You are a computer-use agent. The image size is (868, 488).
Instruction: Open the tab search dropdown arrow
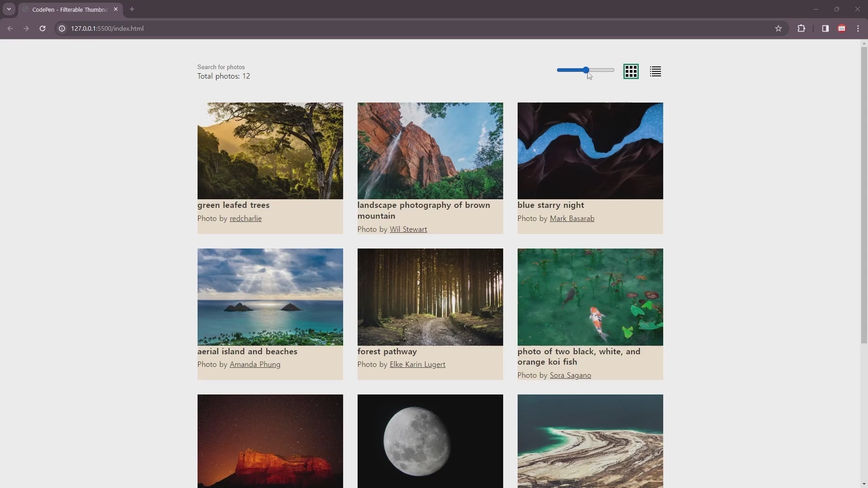pos(9,9)
